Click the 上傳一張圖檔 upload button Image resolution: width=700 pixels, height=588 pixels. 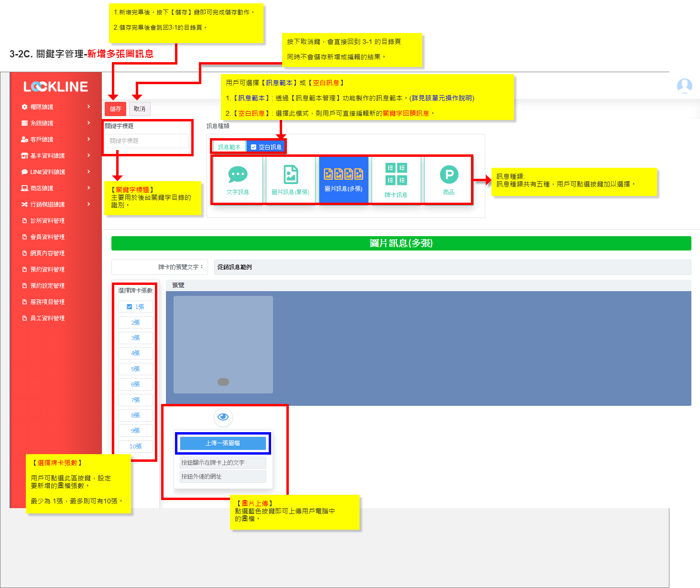pyautogui.click(x=223, y=443)
